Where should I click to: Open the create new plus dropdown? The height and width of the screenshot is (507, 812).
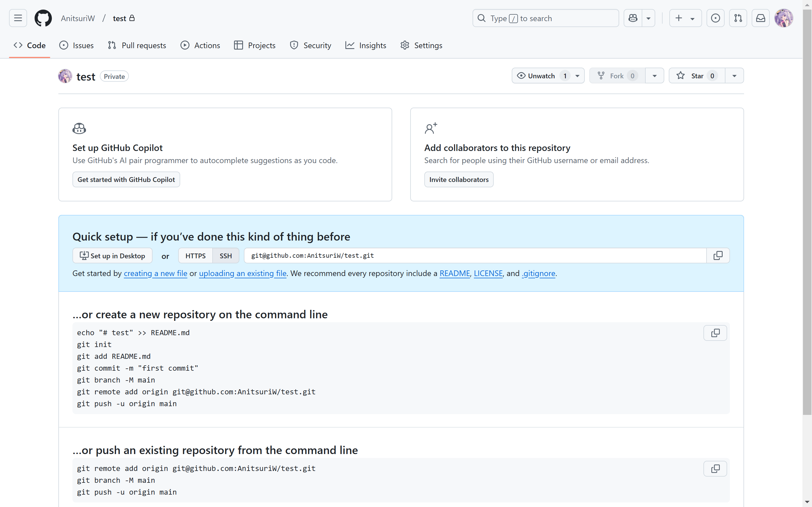[x=685, y=18]
